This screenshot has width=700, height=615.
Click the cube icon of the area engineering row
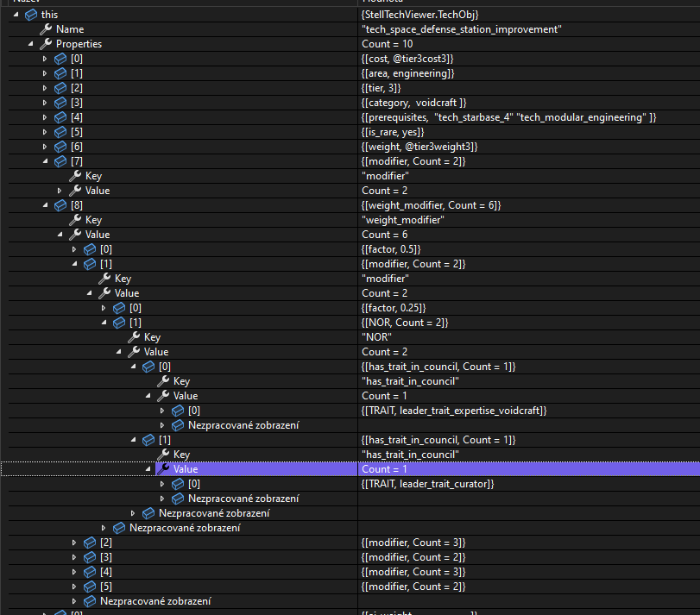(x=60, y=73)
